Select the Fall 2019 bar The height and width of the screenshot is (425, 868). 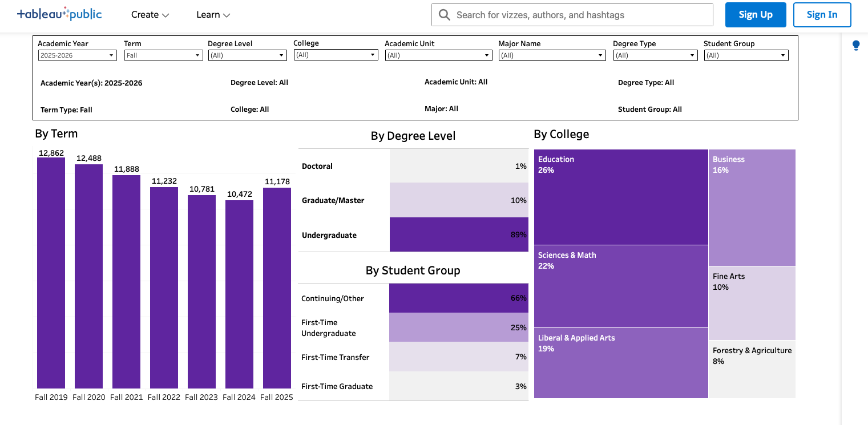pyautogui.click(x=51, y=273)
